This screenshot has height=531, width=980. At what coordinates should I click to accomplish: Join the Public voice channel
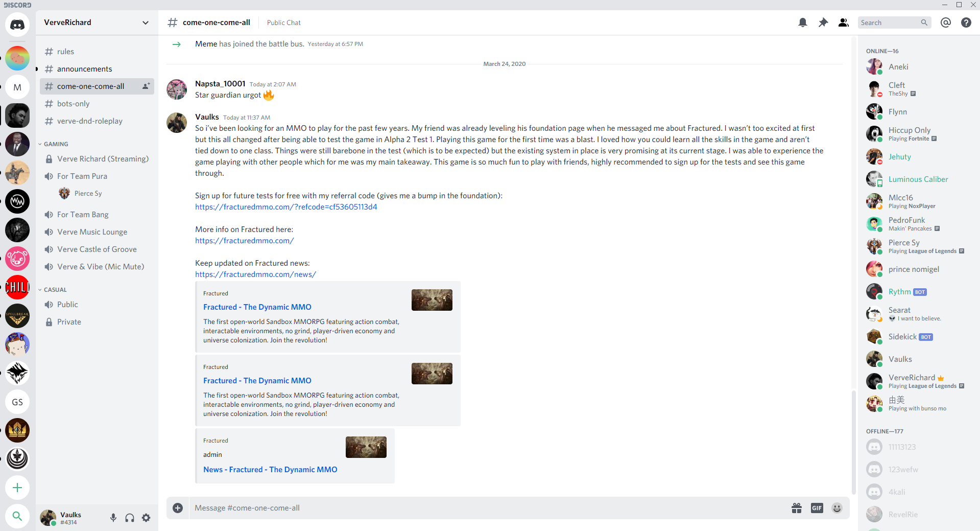97,305
